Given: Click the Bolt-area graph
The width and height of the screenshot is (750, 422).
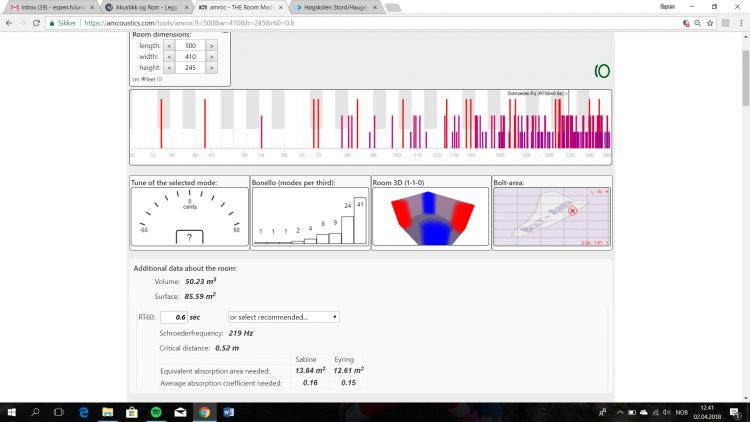Looking at the screenshot, I should coord(551,217).
